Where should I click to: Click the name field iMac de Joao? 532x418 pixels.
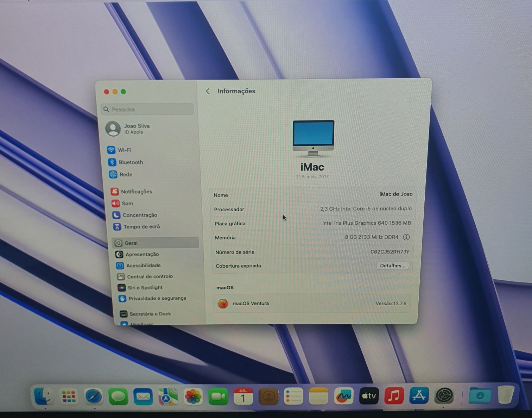click(396, 194)
